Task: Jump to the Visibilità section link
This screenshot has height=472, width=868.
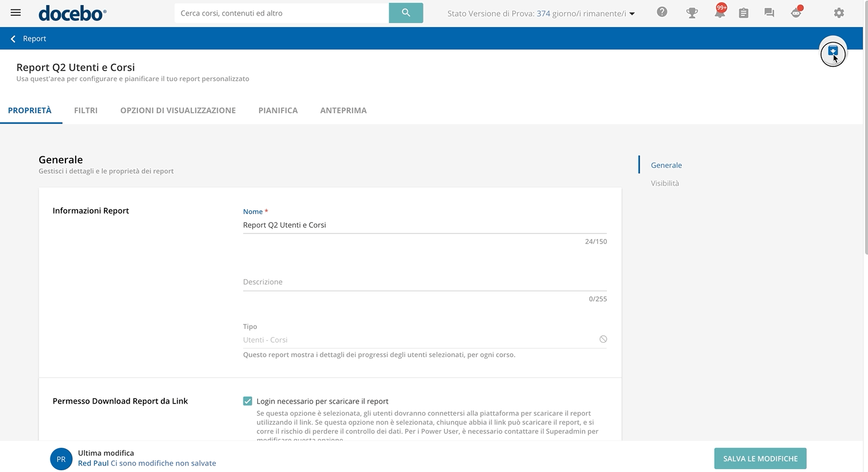Action: click(665, 183)
